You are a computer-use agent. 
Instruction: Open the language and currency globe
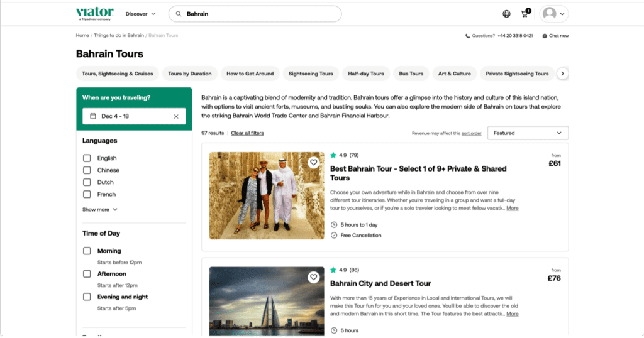pyautogui.click(x=506, y=14)
